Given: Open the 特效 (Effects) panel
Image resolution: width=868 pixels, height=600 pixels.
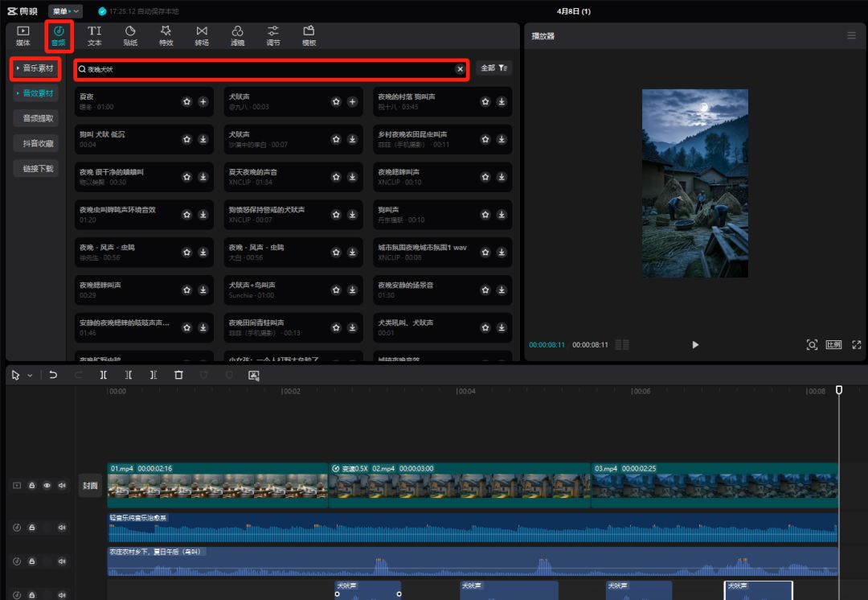Looking at the screenshot, I should click(166, 35).
